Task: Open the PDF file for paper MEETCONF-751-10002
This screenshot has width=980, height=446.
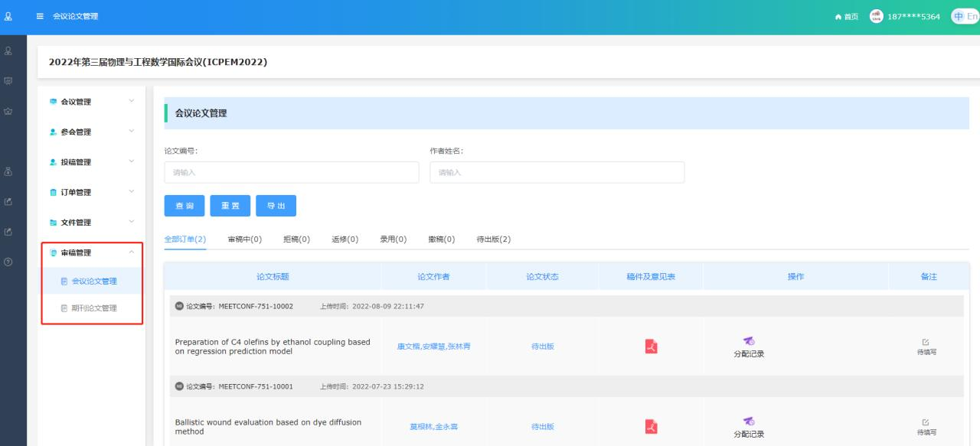Action: coord(651,347)
